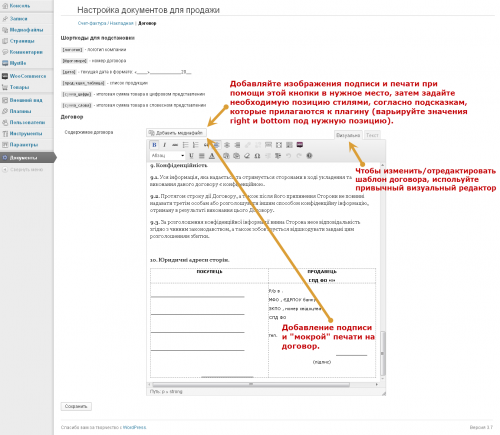The height and width of the screenshot is (435, 500).
Task: Click the Сохранить button
Action: click(x=76, y=406)
